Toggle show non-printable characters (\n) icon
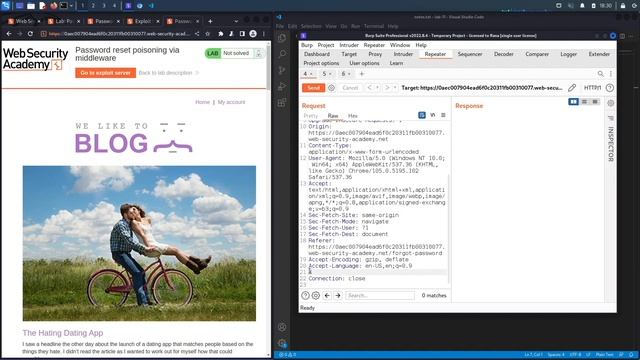 (433, 116)
